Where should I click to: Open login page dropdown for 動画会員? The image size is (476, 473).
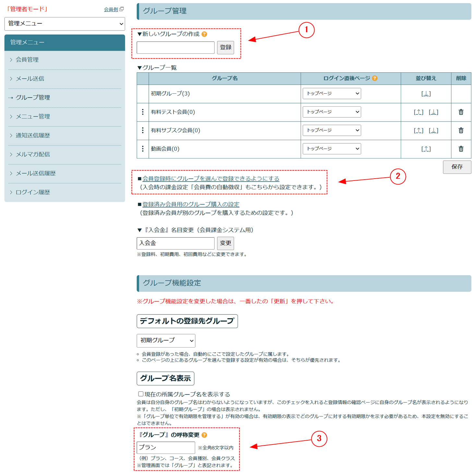tap(332, 148)
